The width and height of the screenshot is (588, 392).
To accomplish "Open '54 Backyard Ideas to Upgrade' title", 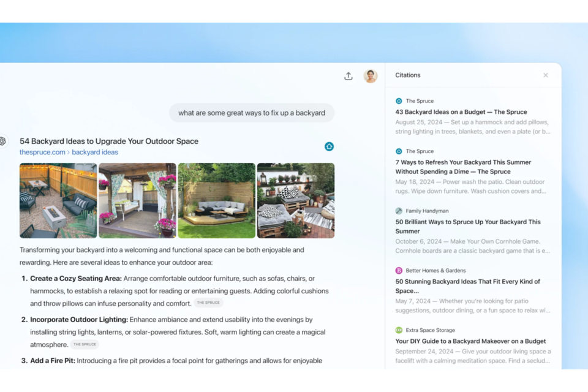I will tap(109, 141).
